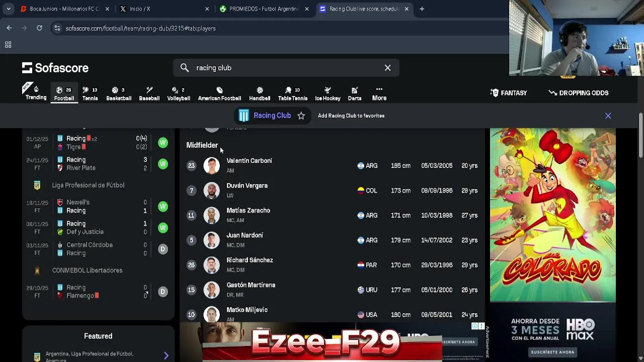Switch to the PROMIEDOS browser tab
The width and height of the screenshot is (644, 362).
pyautogui.click(x=264, y=9)
